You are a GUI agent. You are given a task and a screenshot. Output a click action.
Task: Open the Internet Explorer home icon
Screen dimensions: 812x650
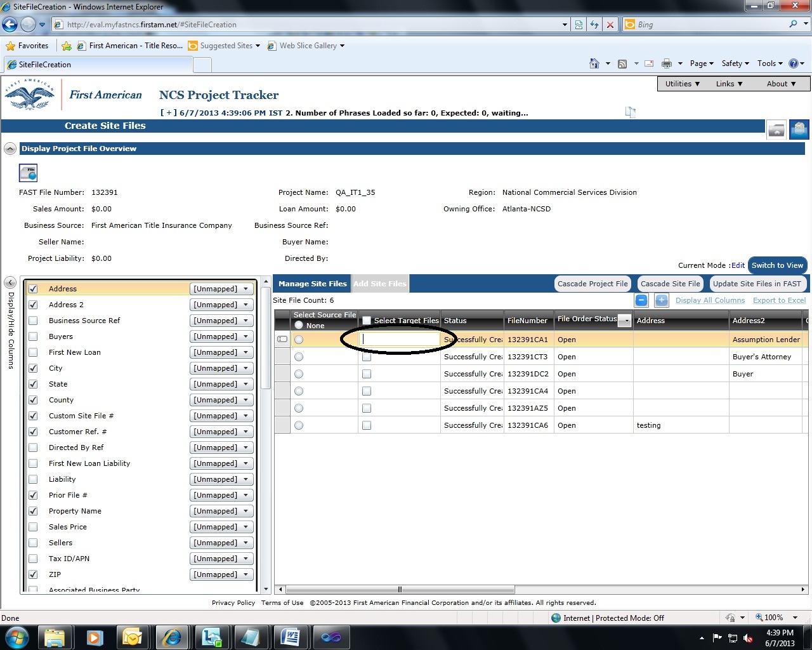click(x=594, y=63)
